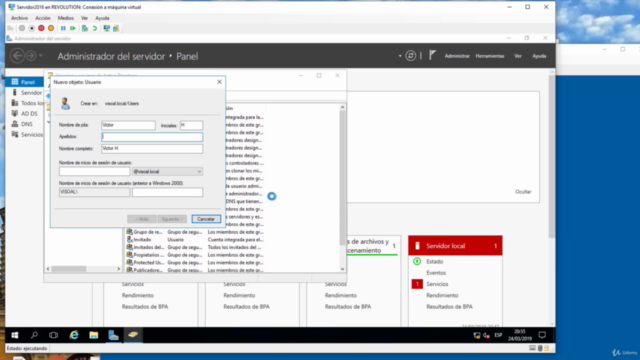Click the pre-Windows 2000 logon name field

click(167, 192)
